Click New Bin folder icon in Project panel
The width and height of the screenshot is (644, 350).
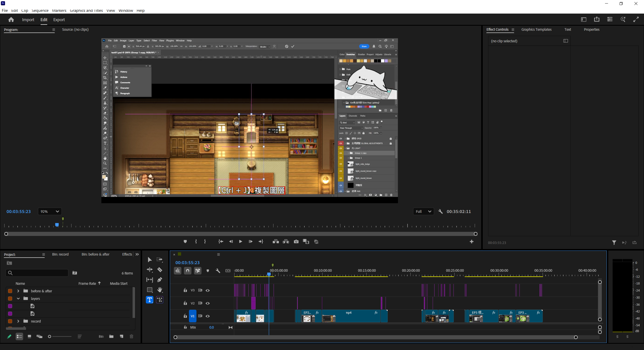(111, 336)
